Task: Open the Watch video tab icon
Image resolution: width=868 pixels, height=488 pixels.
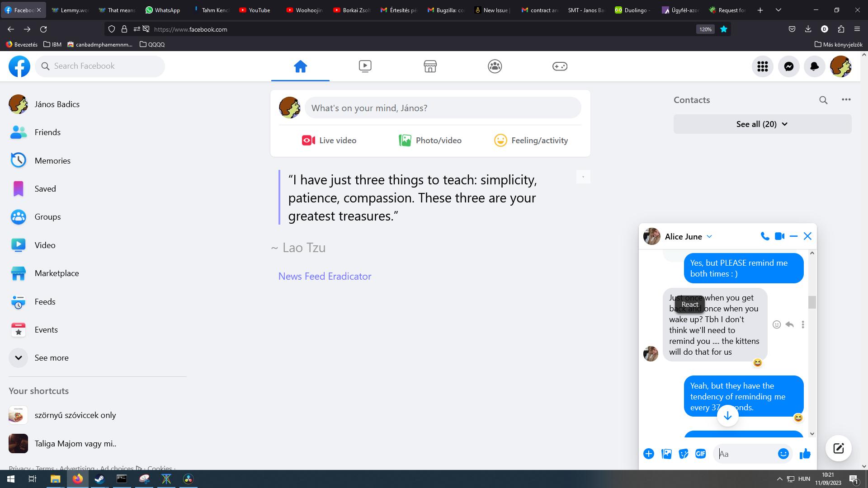Action: pos(365,66)
